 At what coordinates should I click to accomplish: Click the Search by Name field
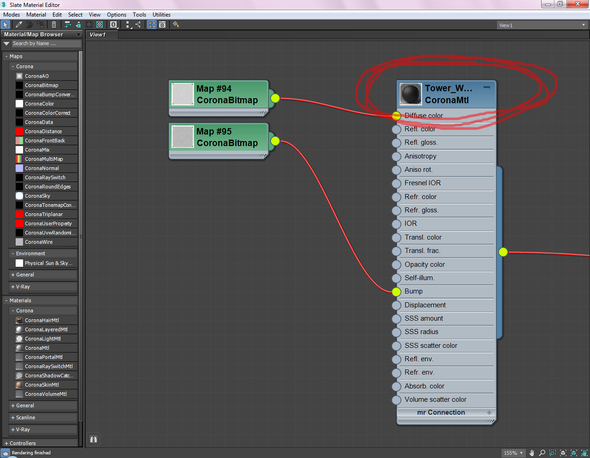[46, 44]
